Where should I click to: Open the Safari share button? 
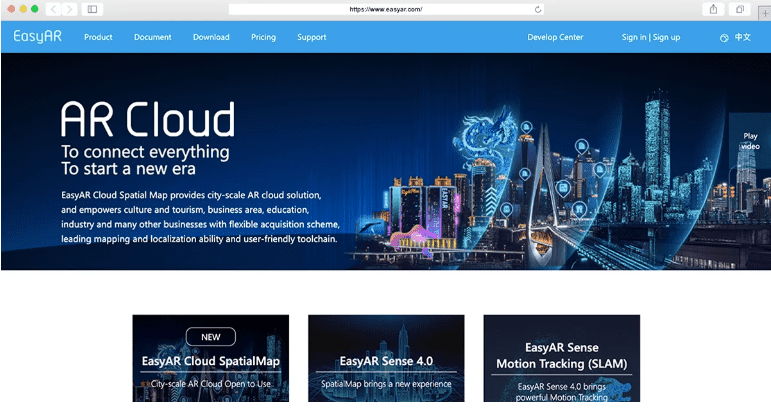(x=713, y=9)
